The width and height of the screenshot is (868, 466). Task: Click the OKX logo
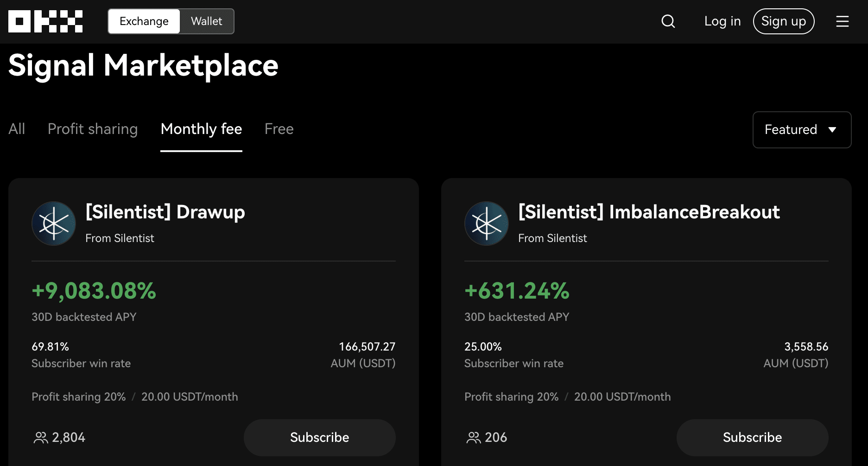(x=45, y=21)
